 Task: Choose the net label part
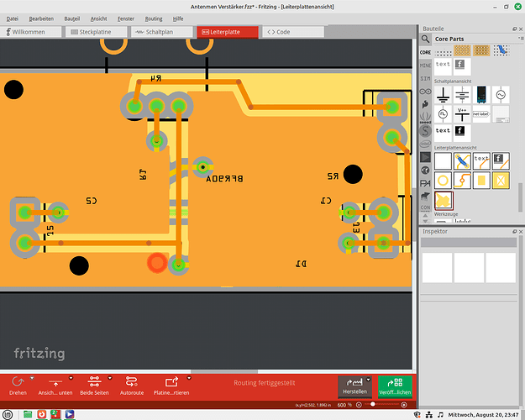tap(481, 113)
